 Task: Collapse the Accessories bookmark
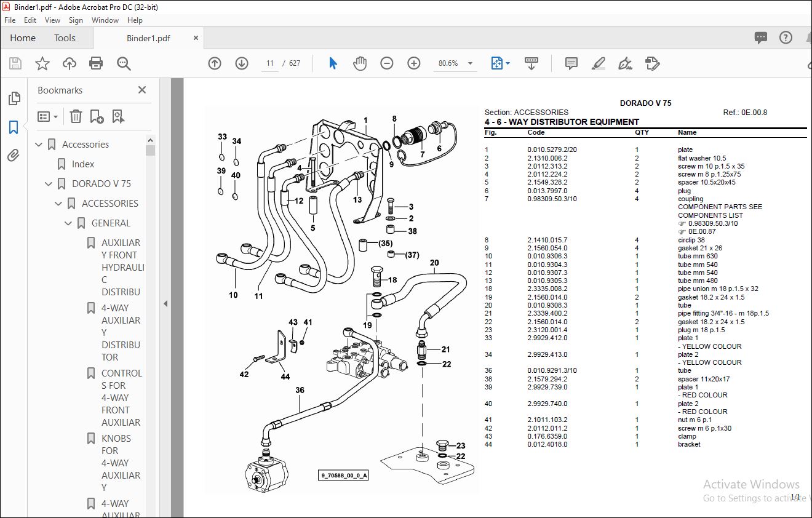coord(39,145)
